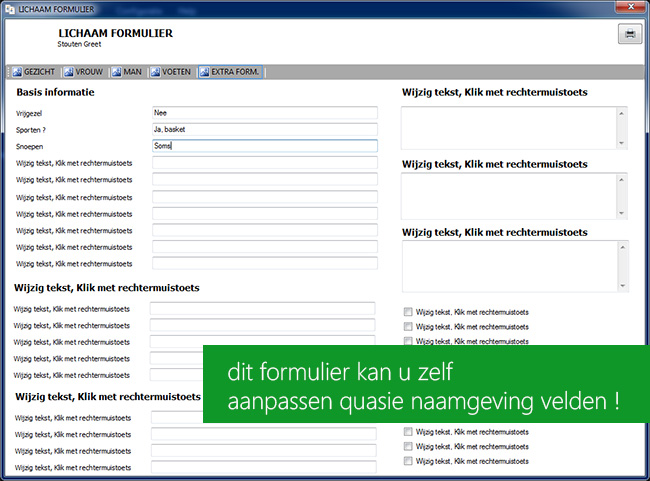Click inside the first large text area on the right
This screenshot has width=650, height=481.
coord(509,128)
